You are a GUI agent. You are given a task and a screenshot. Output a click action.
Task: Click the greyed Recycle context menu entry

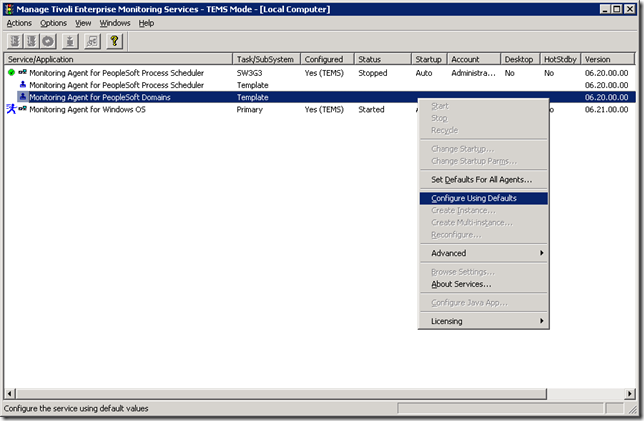(x=484, y=131)
